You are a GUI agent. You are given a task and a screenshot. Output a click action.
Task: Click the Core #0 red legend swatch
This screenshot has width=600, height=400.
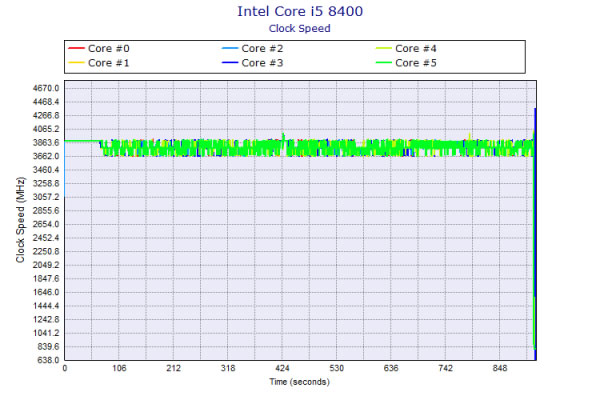click(x=76, y=49)
